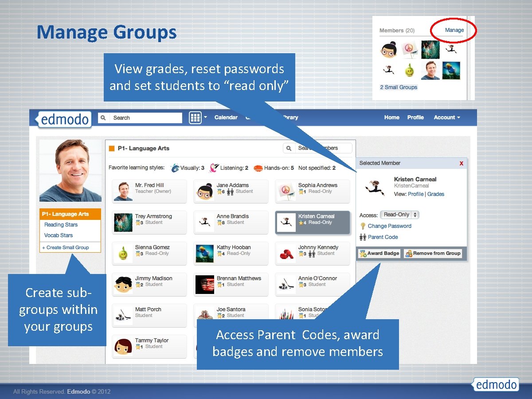Click Annie O'Connor's hockey avatar
Viewport: 532px width, 399px height.
tap(286, 285)
